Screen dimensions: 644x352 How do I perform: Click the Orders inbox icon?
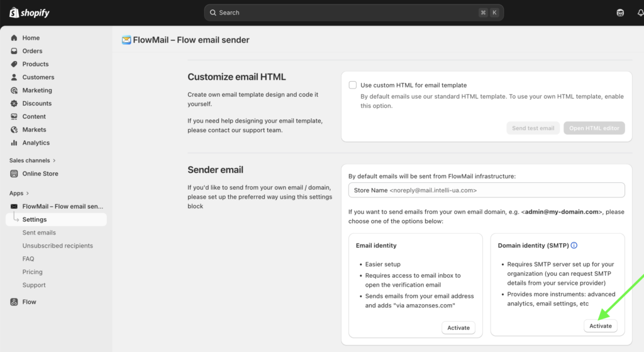[14, 51]
